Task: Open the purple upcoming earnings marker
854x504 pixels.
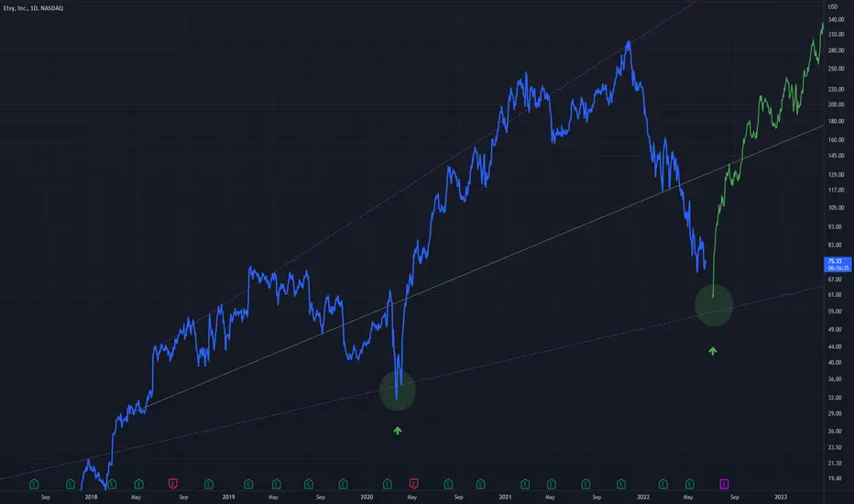Action: (724, 484)
